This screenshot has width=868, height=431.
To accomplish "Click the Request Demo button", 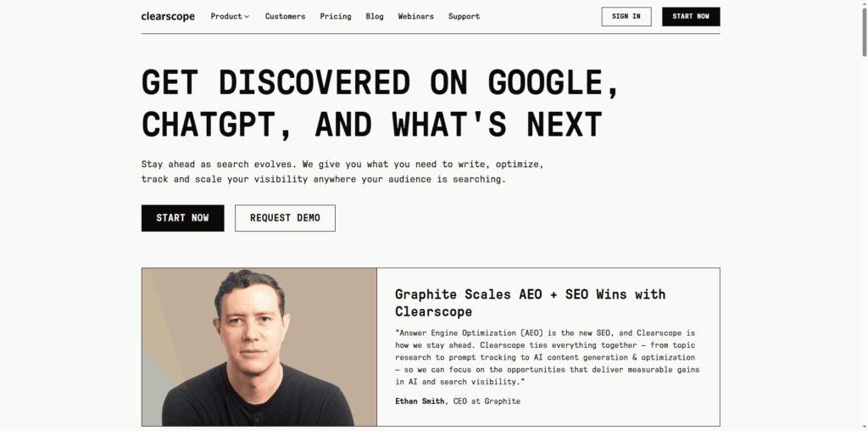I will point(285,218).
